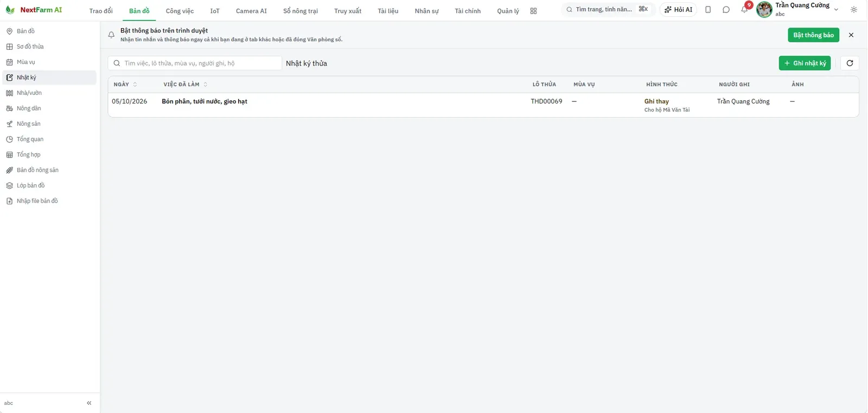Click the refresh icon button

tap(850, 63)
